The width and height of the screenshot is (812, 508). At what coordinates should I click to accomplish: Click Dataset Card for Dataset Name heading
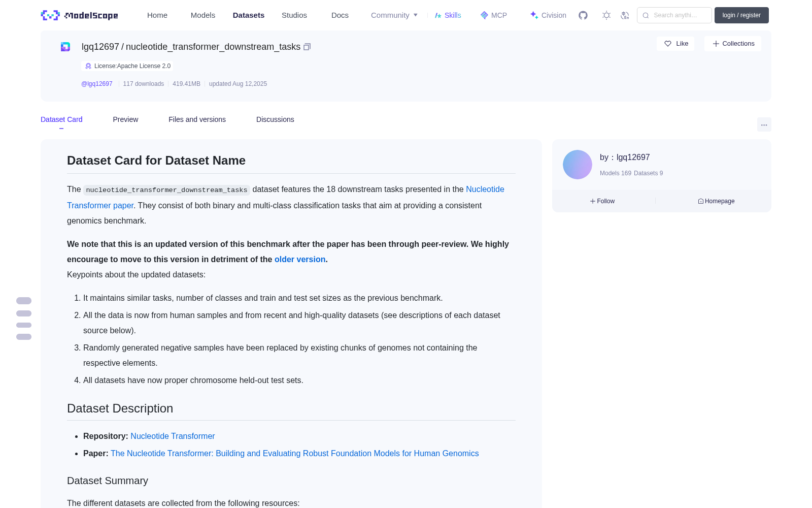pos(156,161)
